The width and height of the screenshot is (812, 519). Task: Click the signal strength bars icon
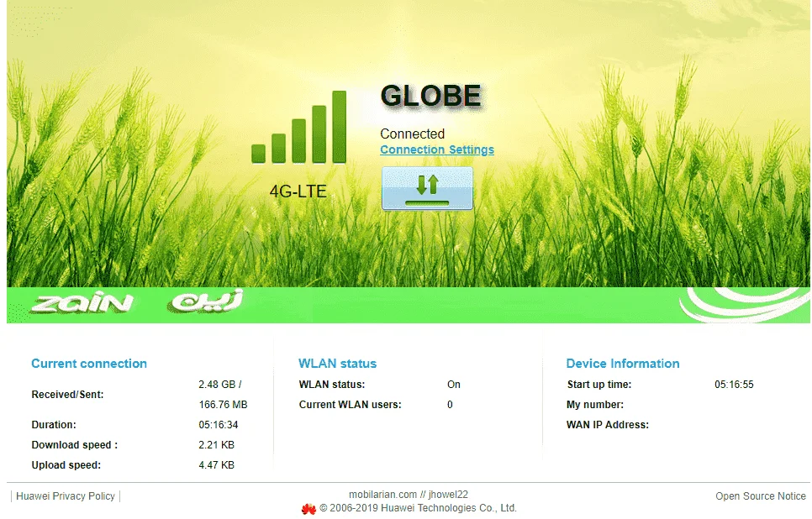(298, 128)
